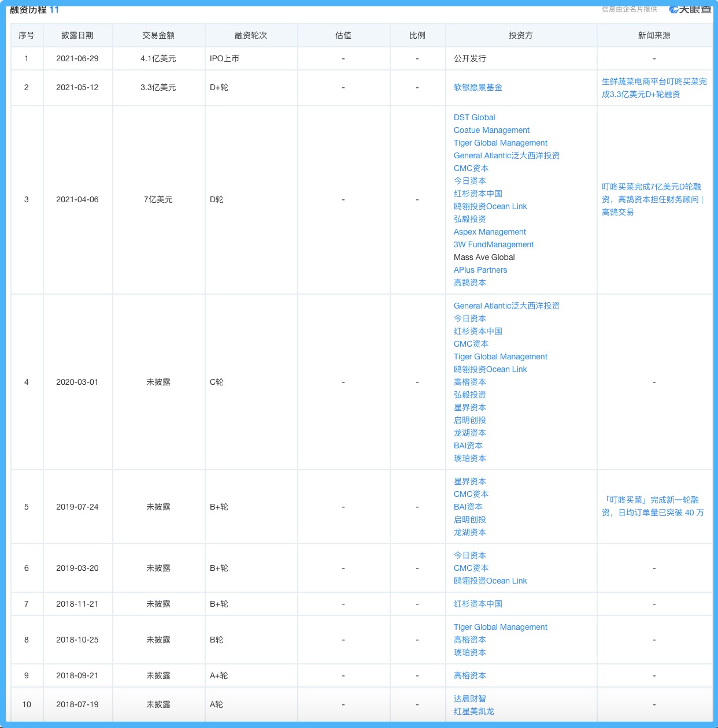
Task: Click 启明创投 in the 2019-07-24 row
Action: (469, 519)
